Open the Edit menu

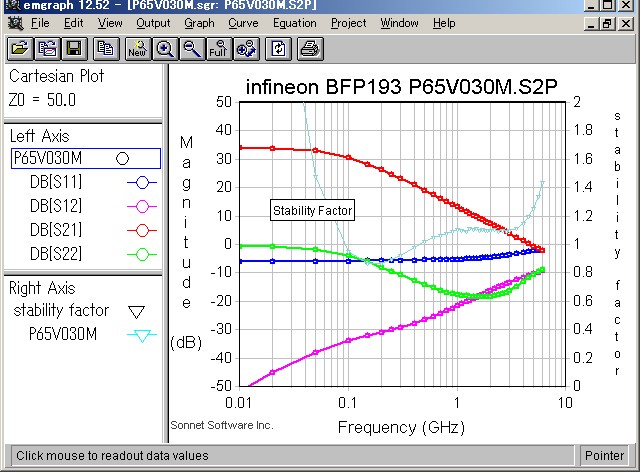click(x=73, y=23)
